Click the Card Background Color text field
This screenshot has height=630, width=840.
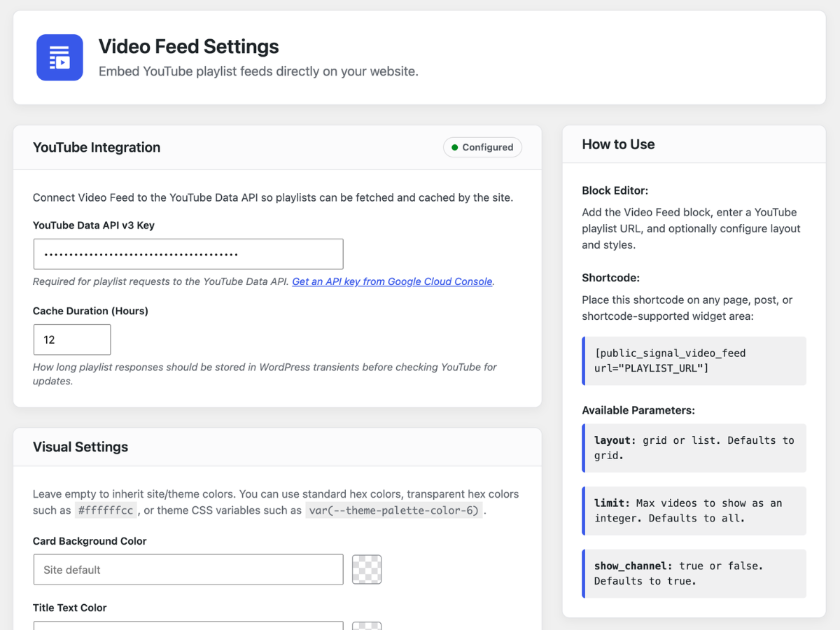click(188, 570)
